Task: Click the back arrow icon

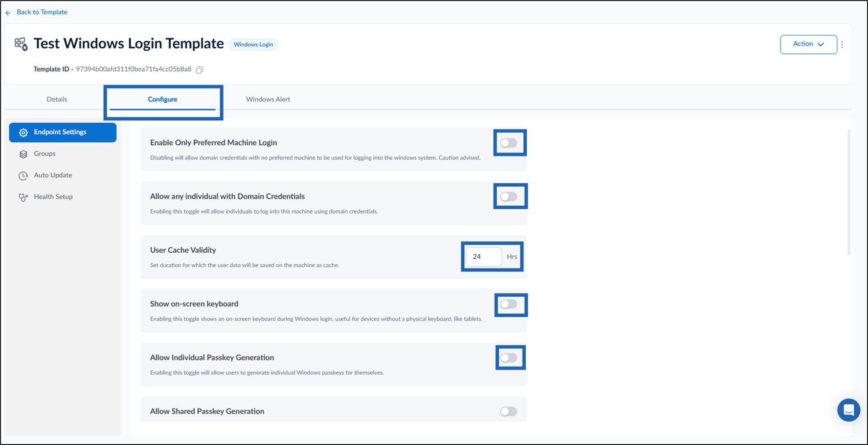Action: tap(8, 13)
